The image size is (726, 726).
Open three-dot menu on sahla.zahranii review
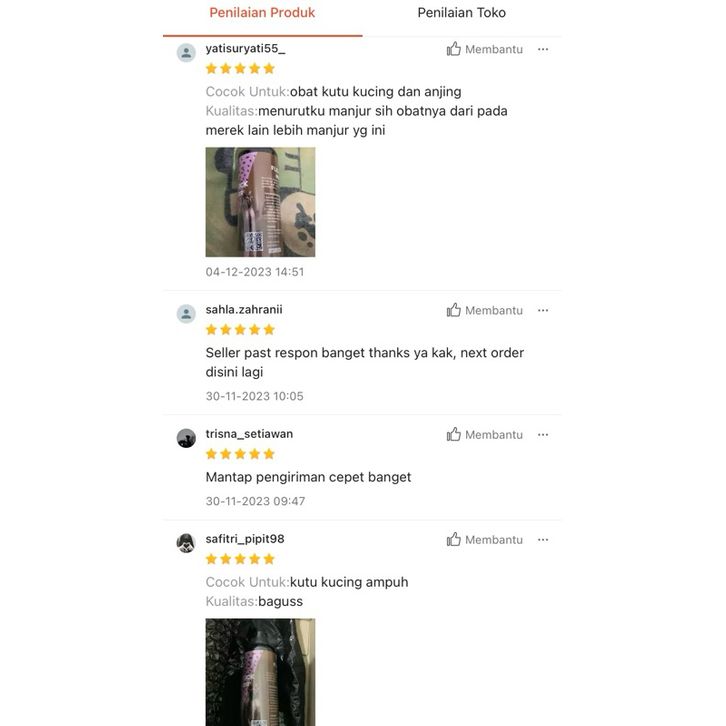coord(543,310)
